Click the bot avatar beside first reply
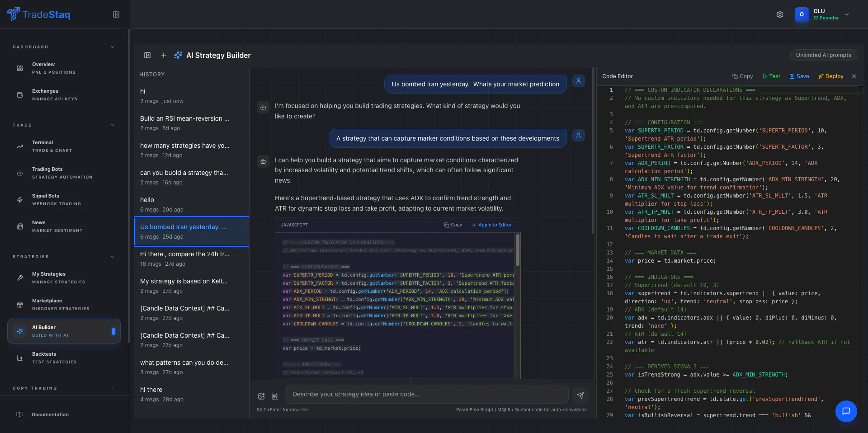Image resolution: width=868 pixels, height=433 pixels. (263, 107)
